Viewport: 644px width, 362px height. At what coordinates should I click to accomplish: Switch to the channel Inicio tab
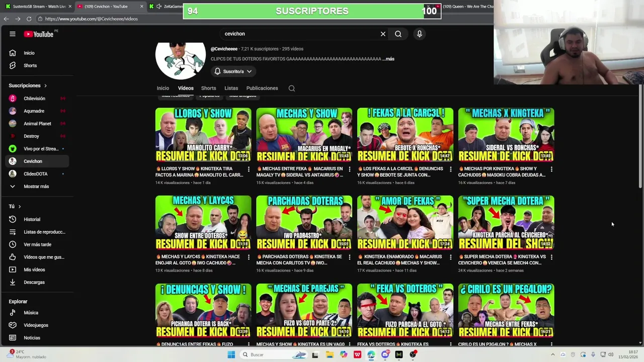(x=163, y=88)
